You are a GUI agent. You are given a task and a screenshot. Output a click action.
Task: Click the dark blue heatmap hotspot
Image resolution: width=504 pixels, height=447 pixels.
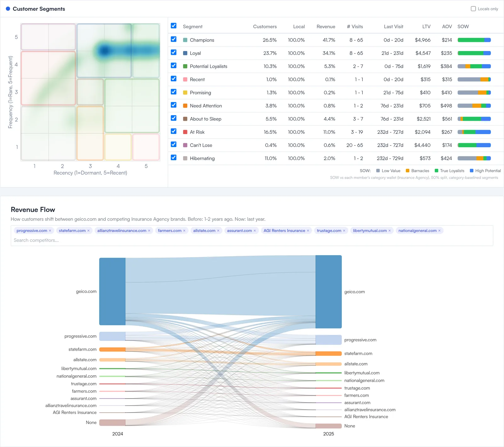point(104,50)
